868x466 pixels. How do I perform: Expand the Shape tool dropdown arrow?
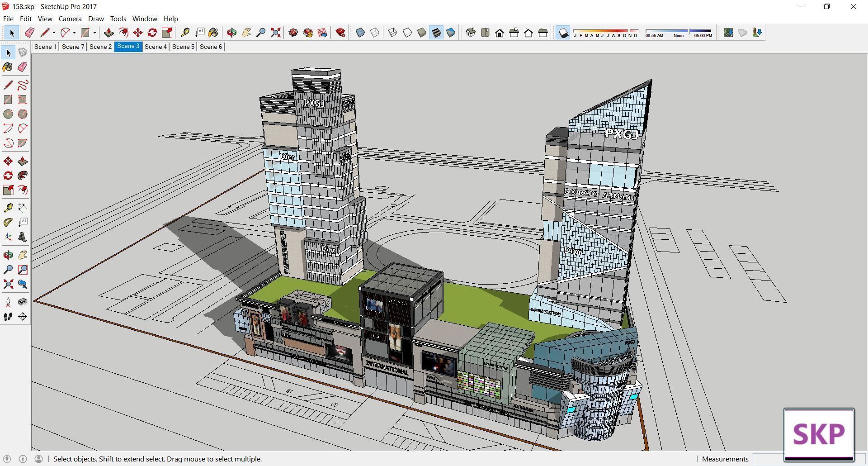[x=94, y=33]
